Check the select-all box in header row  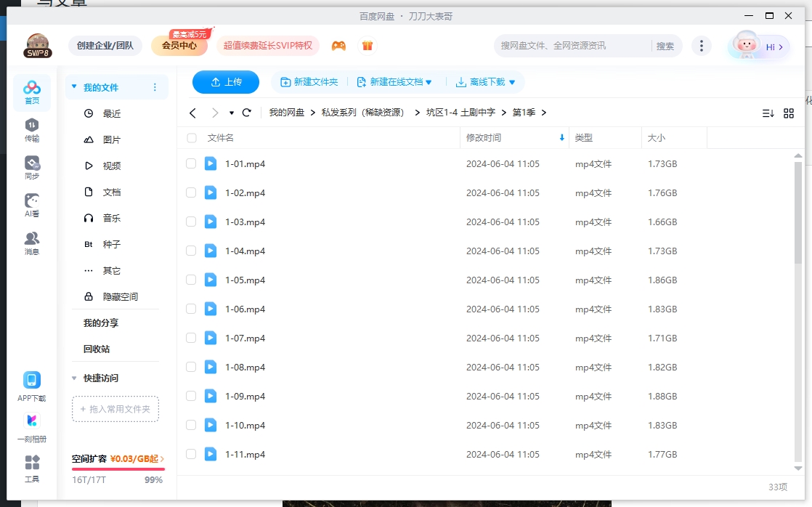click(x=191, y=137)
